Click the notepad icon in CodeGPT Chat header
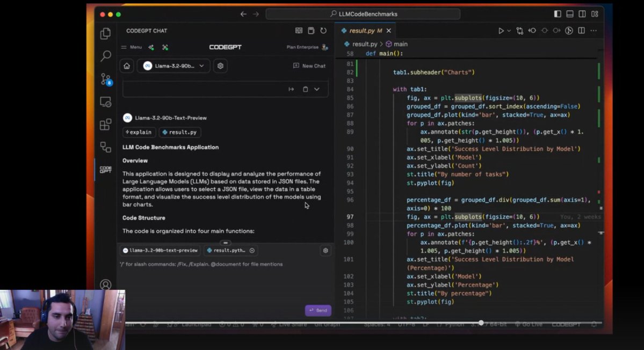Screen dimensions: 644x350 point(311,31)
